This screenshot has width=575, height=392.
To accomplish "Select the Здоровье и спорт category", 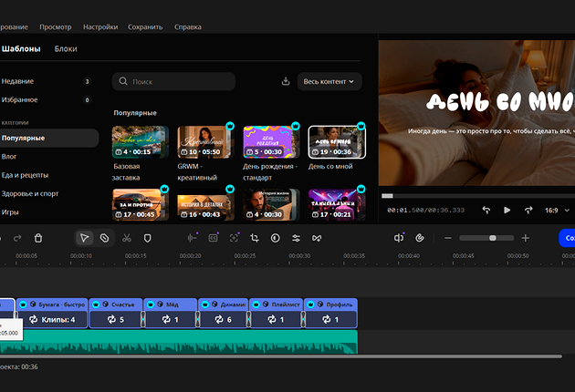I will click(x=30, y=193).
